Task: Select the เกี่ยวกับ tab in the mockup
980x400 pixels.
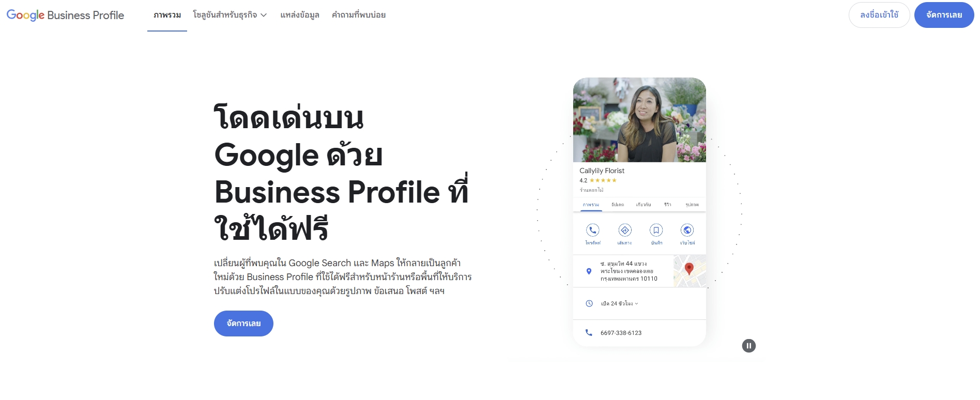Action: (644, 205)
